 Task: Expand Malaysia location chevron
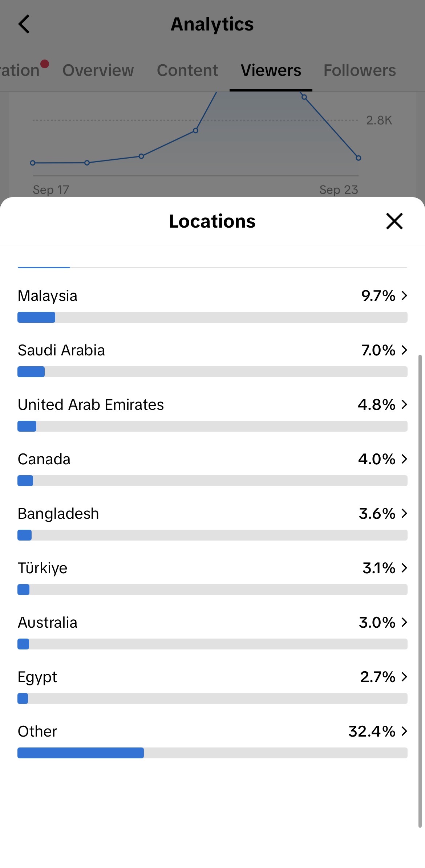tap(404, 296)
